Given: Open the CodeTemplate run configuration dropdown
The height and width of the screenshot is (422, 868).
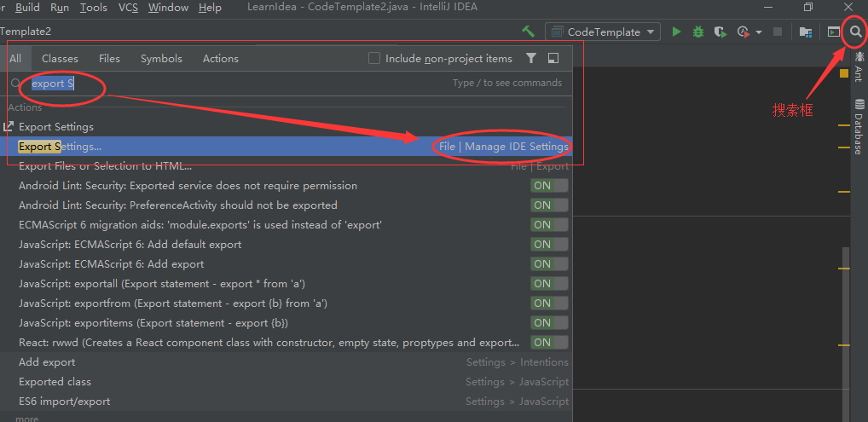Looking at the screenshot, I should tap(603, 32).
